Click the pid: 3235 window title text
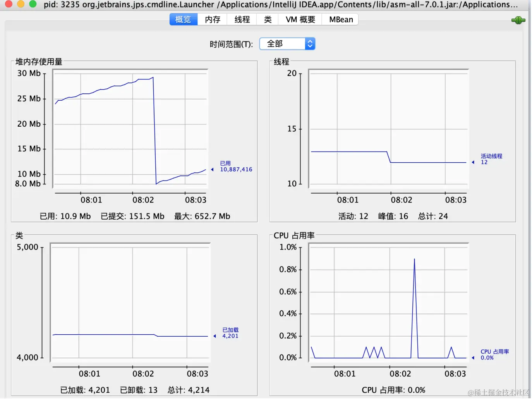This screenshot has height=399, width=532. (281, 5)
